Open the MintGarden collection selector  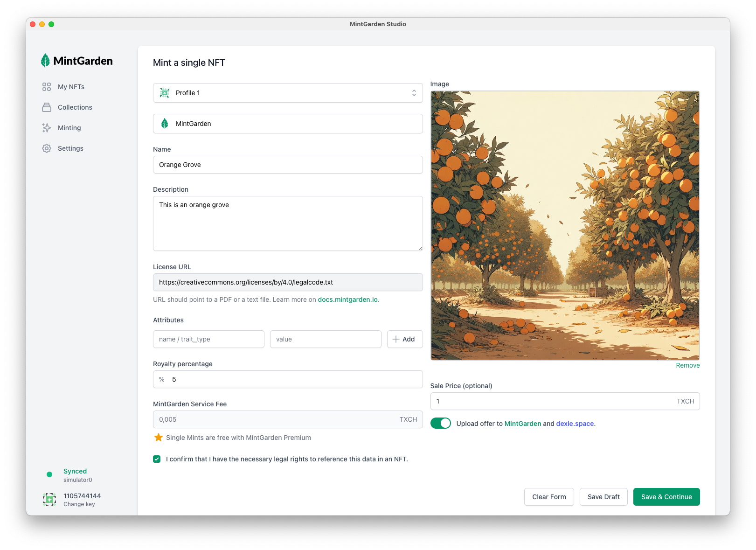point(287,124)
